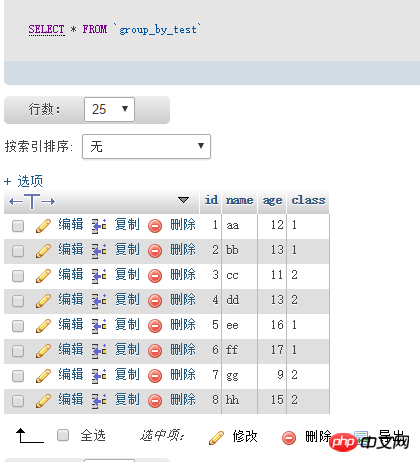
Task: Click the pencil edit icon for row aa
Action: tap(43, 226)
